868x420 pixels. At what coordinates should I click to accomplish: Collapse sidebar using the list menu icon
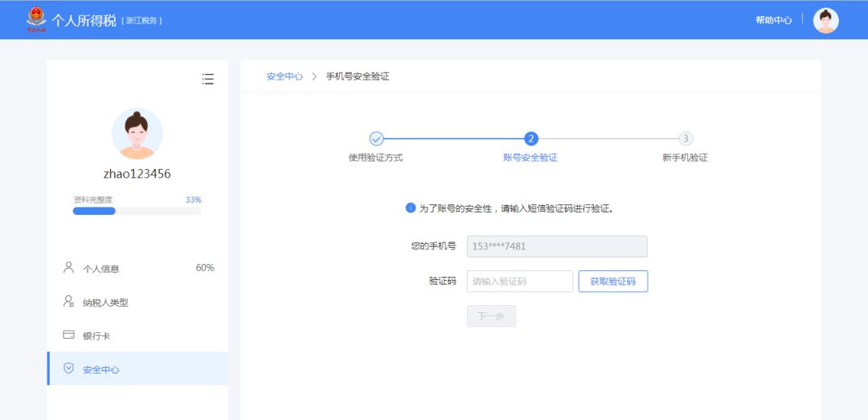click(x=208, y=79)
